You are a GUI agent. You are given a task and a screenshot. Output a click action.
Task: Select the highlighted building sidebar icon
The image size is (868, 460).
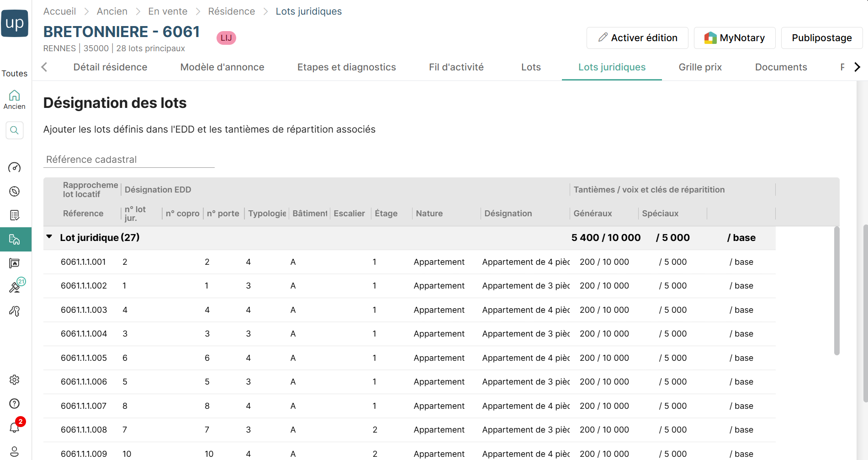16,239
